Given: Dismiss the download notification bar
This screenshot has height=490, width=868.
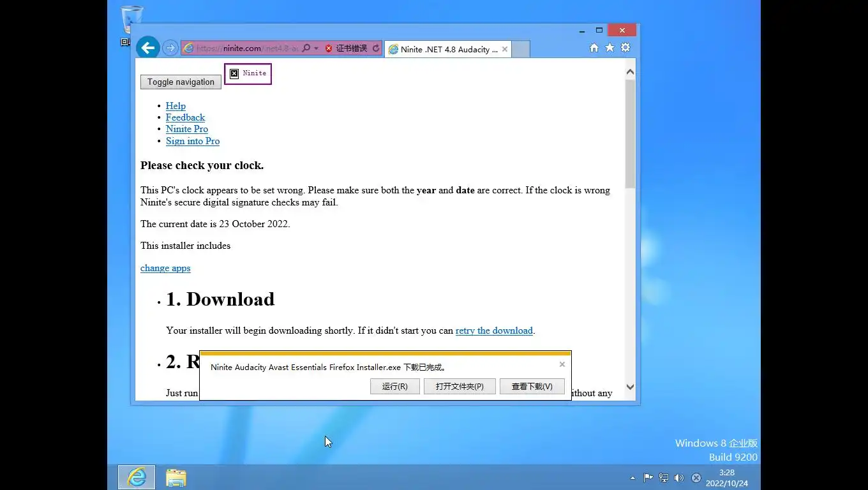Looking at the screenshot, I should pyautogui.click(x=562, y=364).
